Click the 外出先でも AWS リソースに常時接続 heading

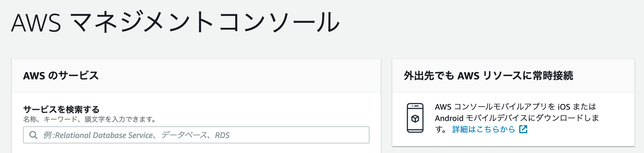[x=488, y=76]
